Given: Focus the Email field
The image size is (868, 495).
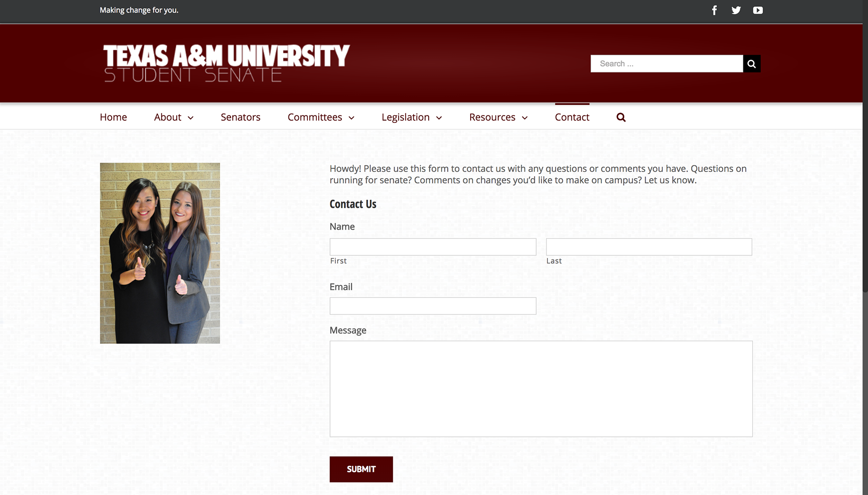Looking at the screenshot, I should pos(433,306).
